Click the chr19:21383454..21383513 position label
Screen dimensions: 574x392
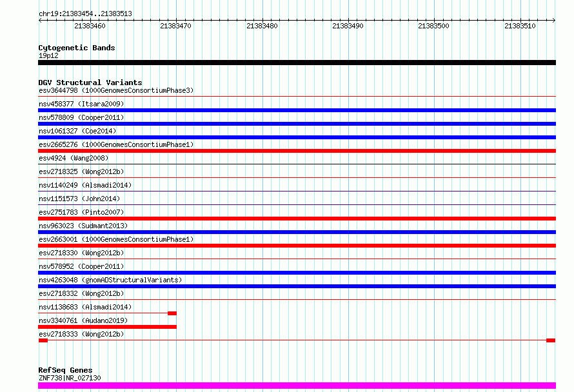coord(85,14)
